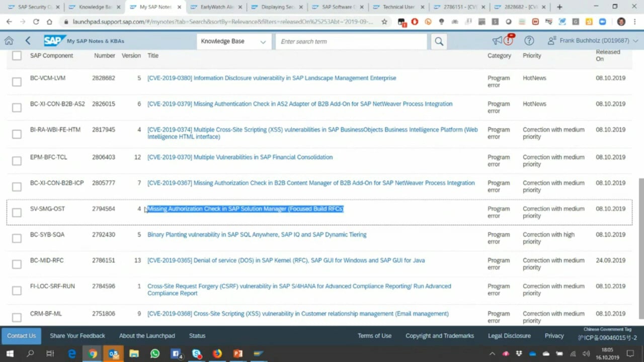Switch to the 2786151 browser tab
The width and height of the screenshot is (644, 362).
pyautogui.click(x=459, y=7)
